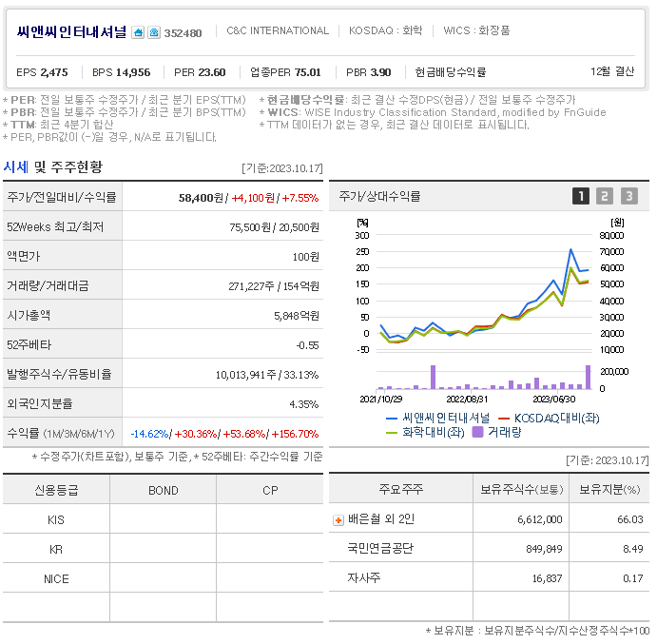The width and height of the screenshot is (657, 644).
Task: Click the stock price 58,400원
Action: point(201,198)
